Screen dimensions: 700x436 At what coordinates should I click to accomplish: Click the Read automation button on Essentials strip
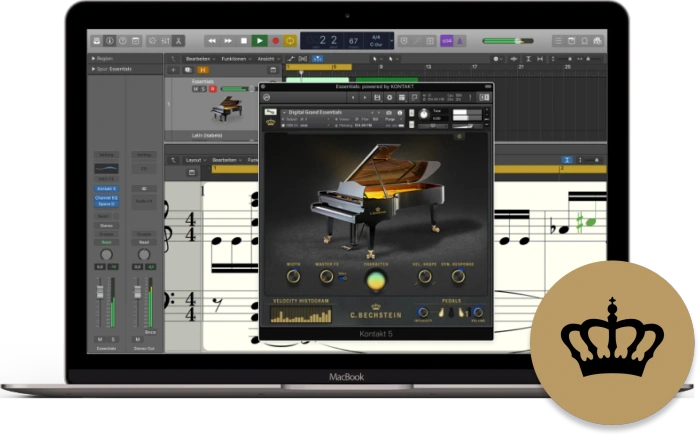tap(106, 242)
